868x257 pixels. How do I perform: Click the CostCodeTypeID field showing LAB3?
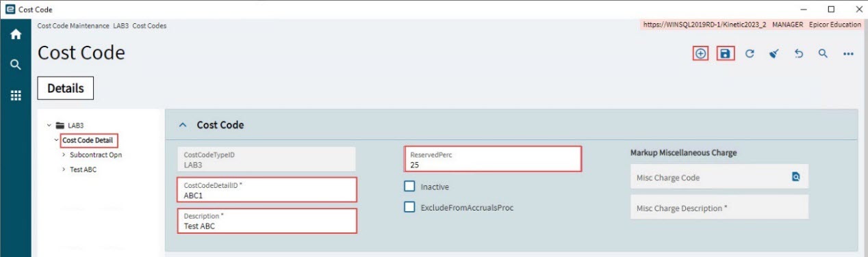(x=267, y=159)
